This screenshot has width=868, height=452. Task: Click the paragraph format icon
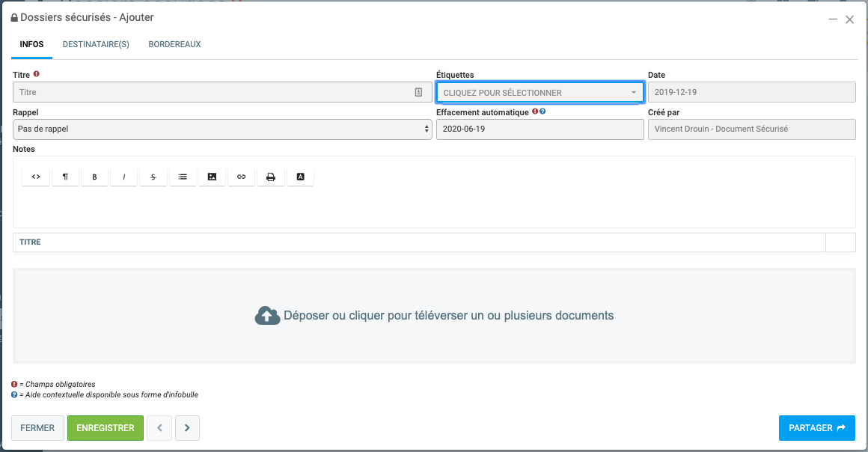click(65, 177)
